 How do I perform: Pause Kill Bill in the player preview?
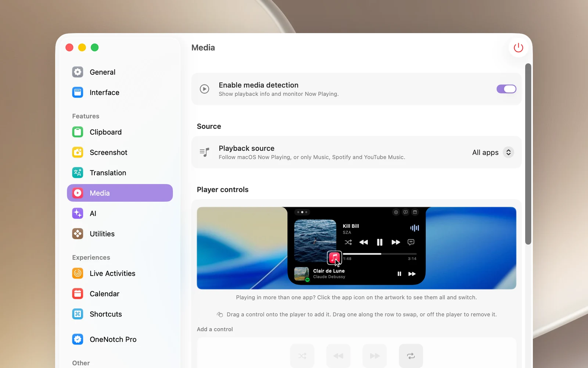tap(380, 242)
